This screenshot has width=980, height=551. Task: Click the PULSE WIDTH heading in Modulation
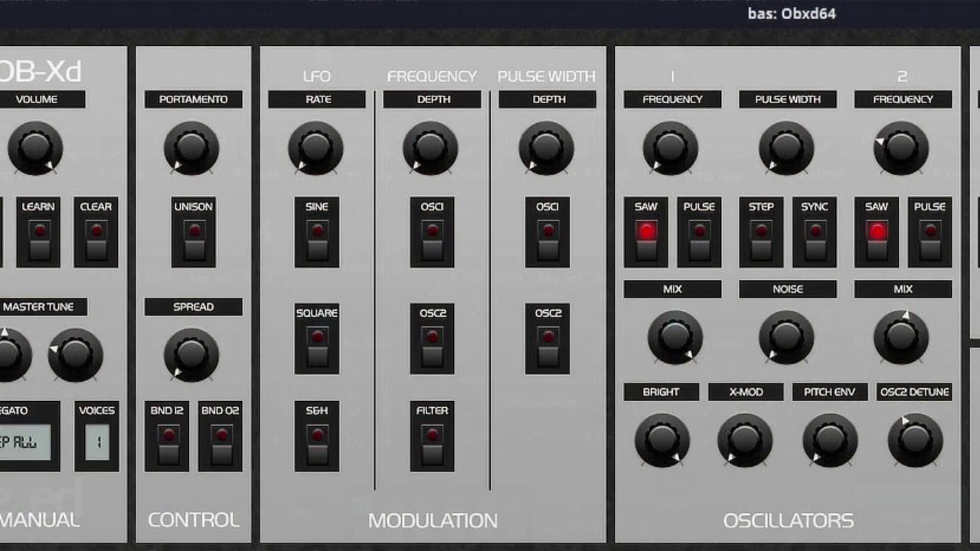pos(547,77)
